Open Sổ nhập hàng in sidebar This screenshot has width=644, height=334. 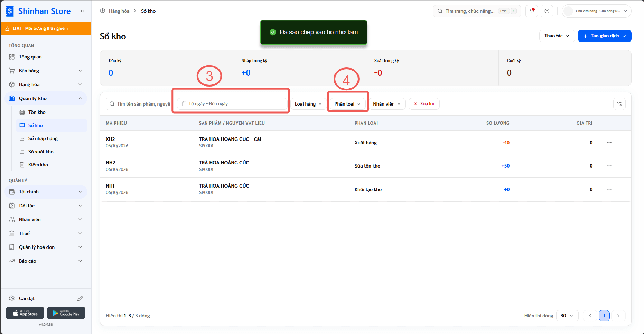(x=51, y=138)
